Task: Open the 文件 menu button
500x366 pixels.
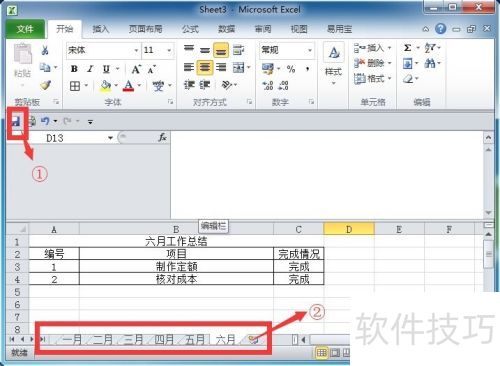Action: pos(25,29)
